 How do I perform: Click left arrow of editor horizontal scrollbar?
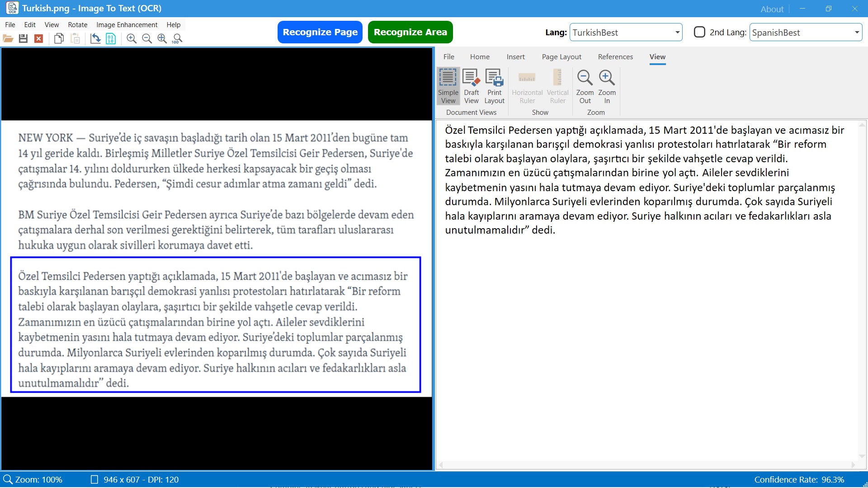pyautogui.click(x=441, y=465)
